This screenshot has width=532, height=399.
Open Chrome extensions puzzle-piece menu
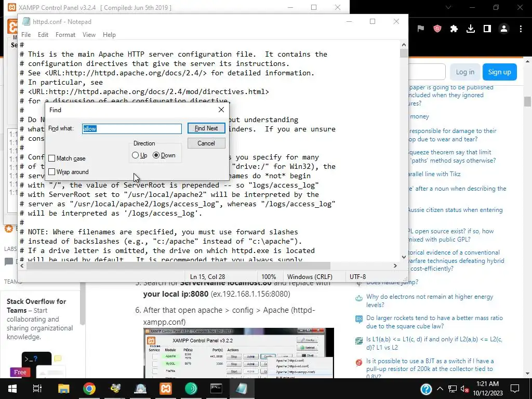tap(454, 29)
